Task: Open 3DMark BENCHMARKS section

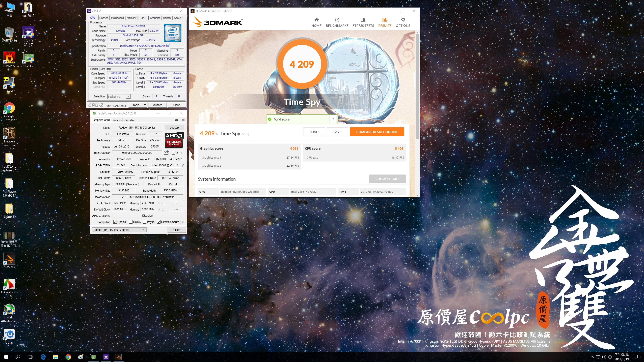Action: click(x=337, y=22)
